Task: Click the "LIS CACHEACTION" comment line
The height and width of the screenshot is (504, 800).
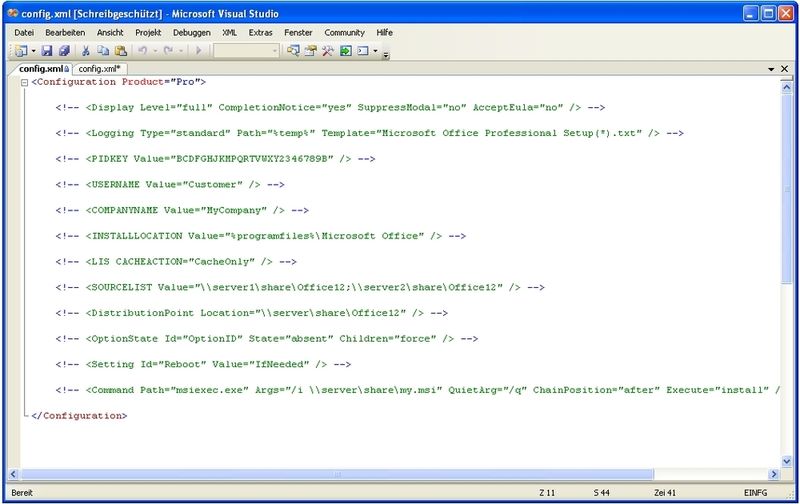Action: tap(176, 262)
